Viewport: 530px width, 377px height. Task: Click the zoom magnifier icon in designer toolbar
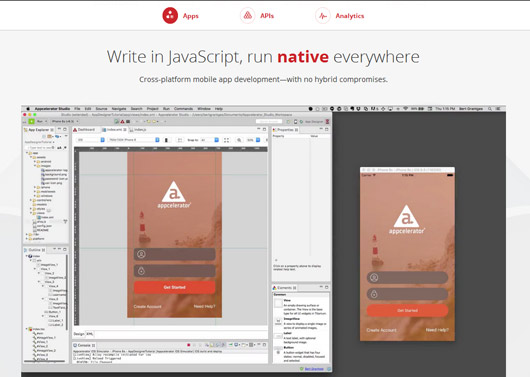coord(239,140)
